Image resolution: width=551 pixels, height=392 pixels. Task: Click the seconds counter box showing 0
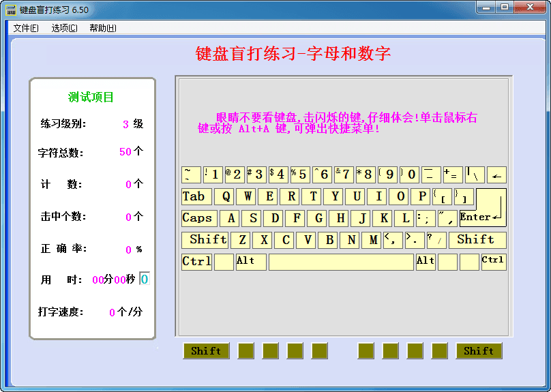145,279
